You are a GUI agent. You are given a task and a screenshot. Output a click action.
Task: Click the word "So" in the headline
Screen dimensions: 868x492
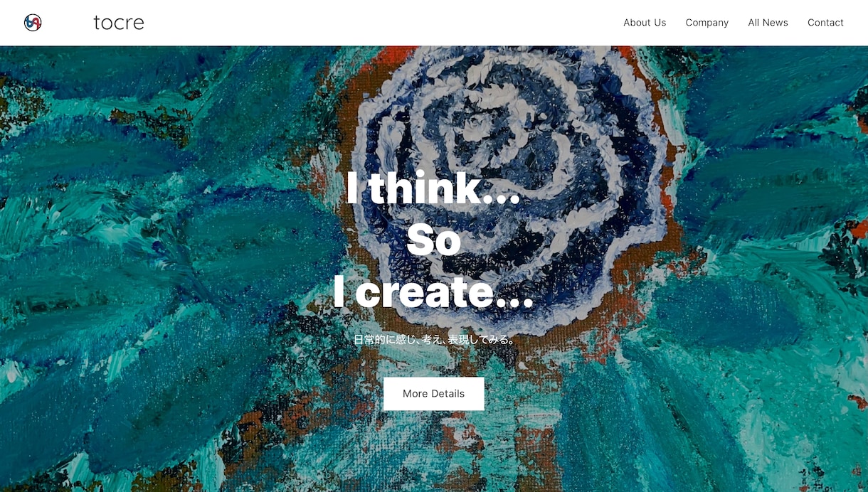click(434, 240)
